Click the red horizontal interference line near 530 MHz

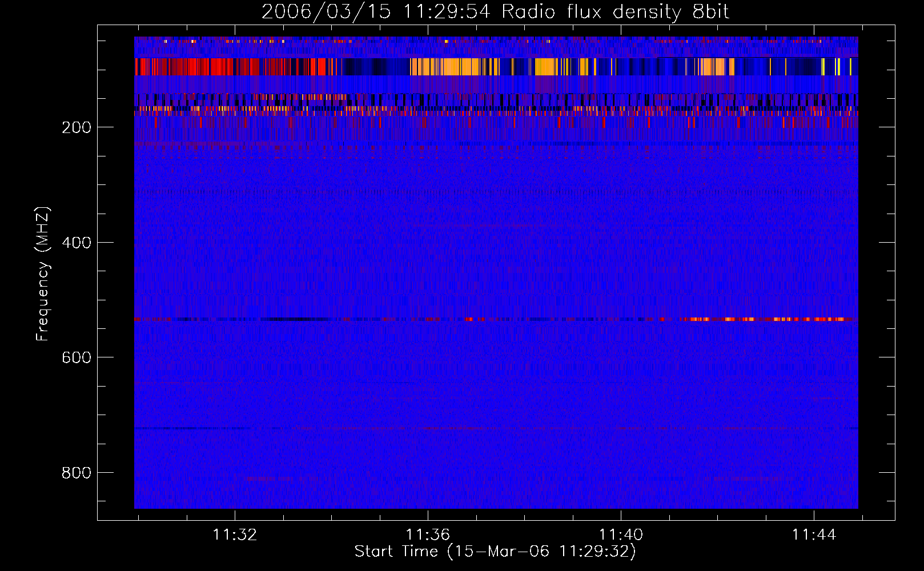[x=496, y=319]
